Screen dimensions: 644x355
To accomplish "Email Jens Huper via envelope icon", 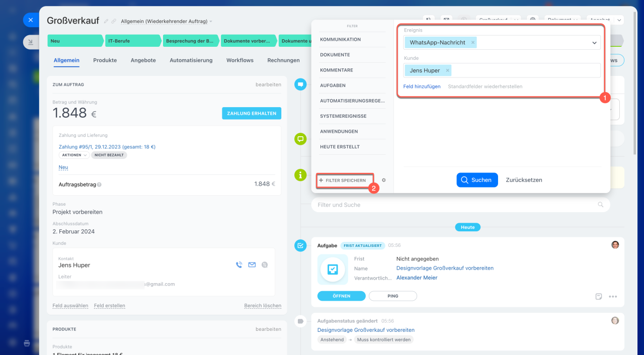I will pyautogui.click(x=252, y=264).
